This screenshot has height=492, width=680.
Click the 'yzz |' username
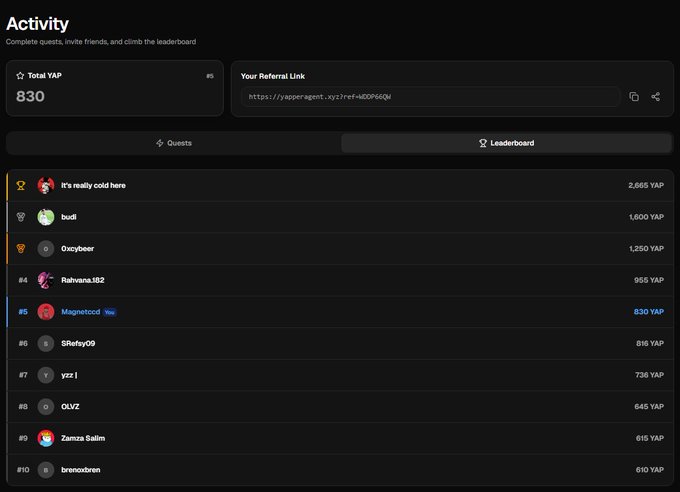[69, 375]
